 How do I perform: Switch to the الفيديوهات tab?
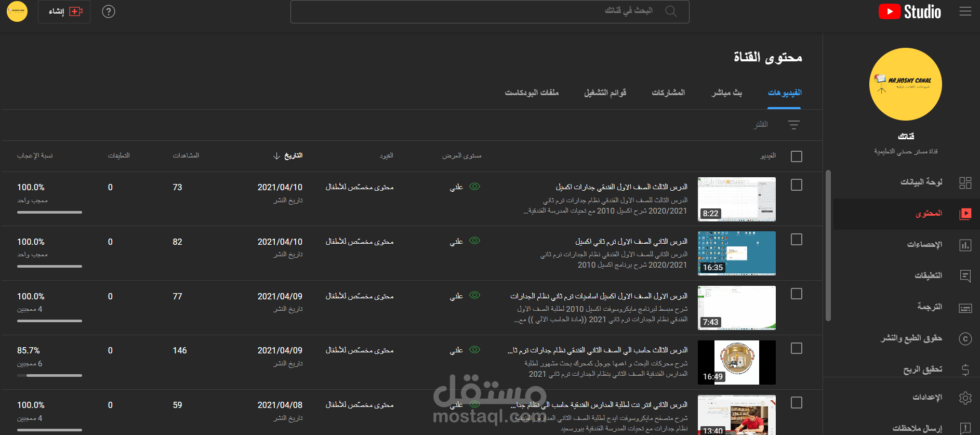point(785,93)
